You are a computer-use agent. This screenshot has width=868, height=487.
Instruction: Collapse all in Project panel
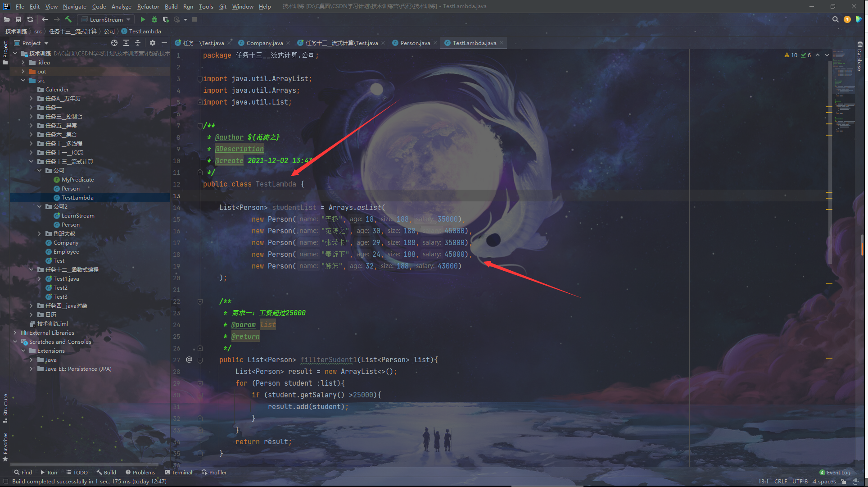click(138, 43)
